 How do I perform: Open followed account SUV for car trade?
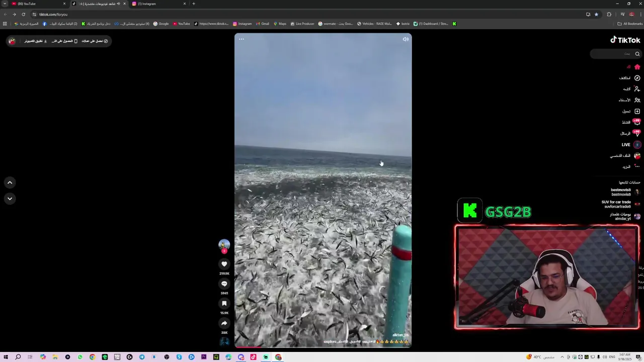(621, 204)
